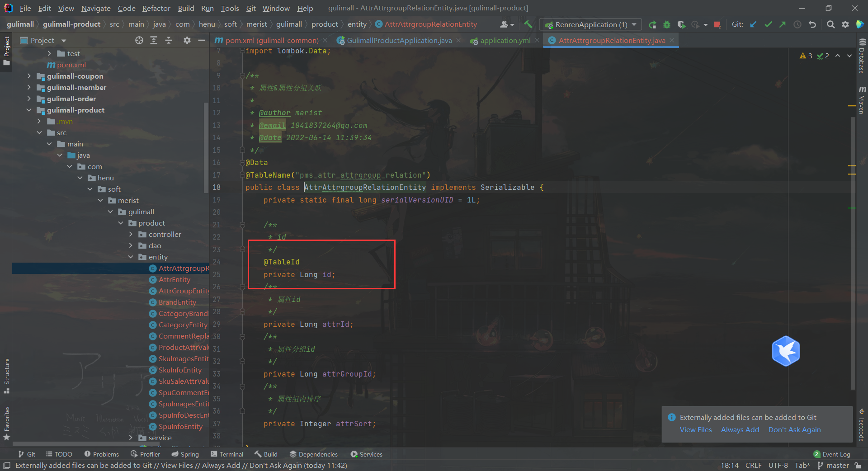Open Search Everywhere magnifier icon
Image resolution: width=868 pixels, height=471 pixels.
click(x=830, y=24)
